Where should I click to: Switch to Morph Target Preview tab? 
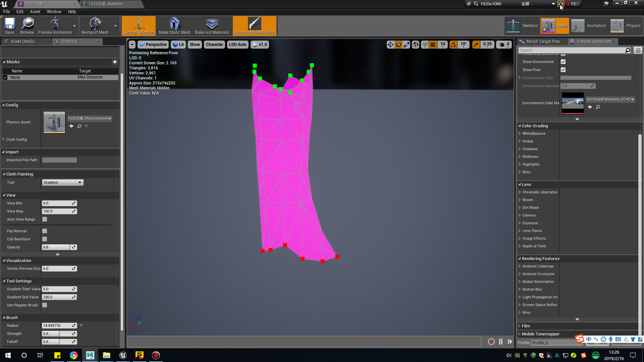(x=543, y=42)
